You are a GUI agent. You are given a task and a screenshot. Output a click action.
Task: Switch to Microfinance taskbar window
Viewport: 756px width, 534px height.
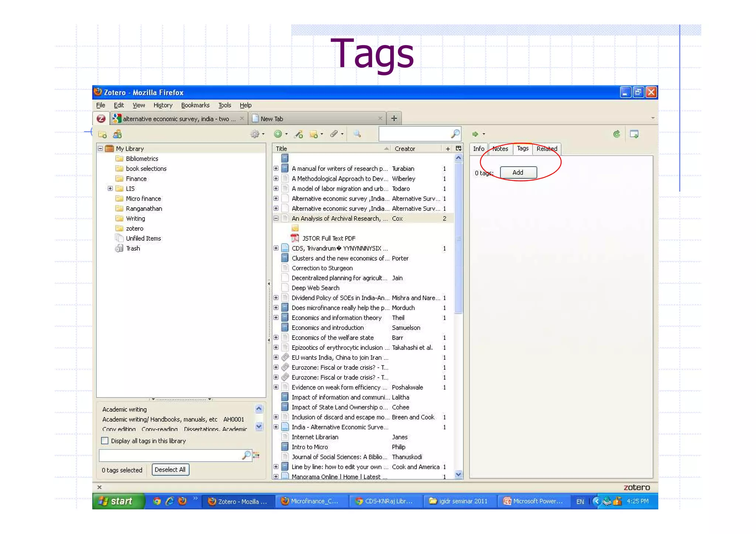point(312,501)
